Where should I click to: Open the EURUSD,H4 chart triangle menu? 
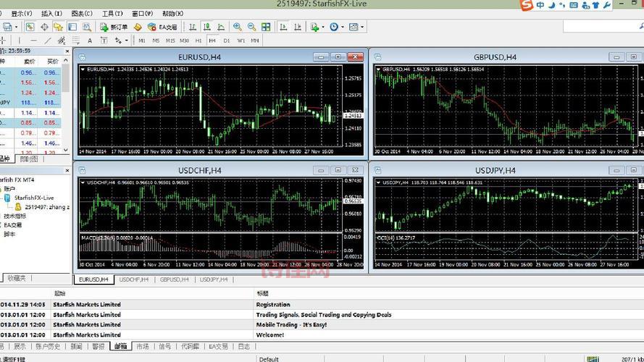83,70
